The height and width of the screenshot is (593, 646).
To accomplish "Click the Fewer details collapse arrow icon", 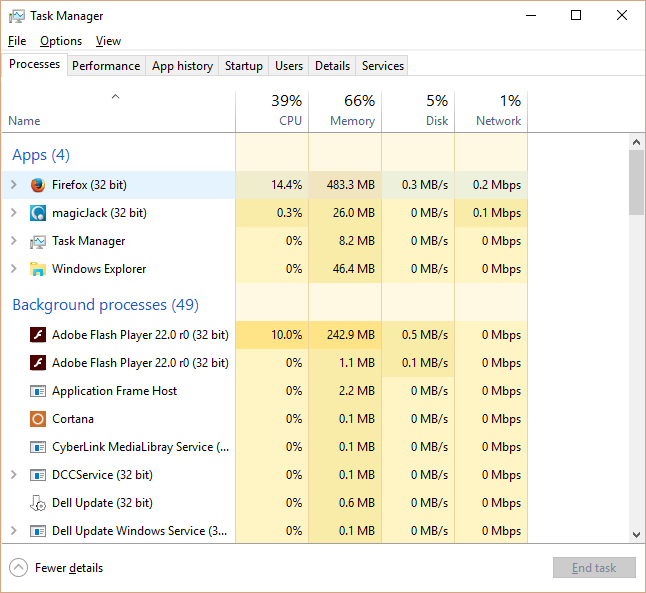I will 19,568.
